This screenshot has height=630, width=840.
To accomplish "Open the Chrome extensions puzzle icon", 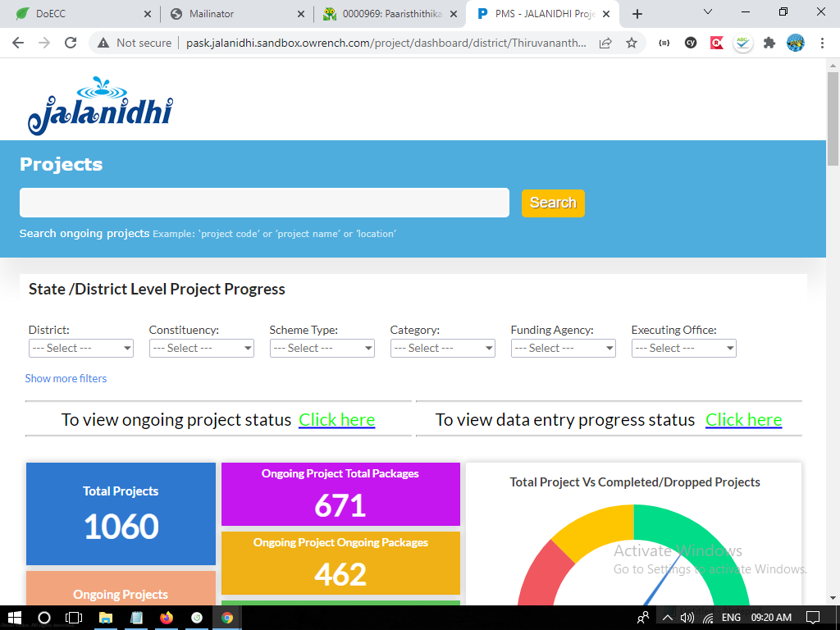I will [769, 43].
